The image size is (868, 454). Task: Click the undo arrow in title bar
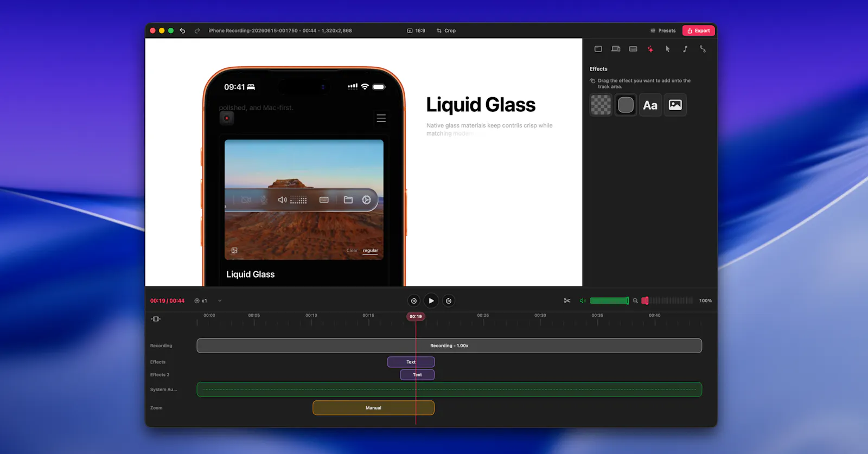182,31
